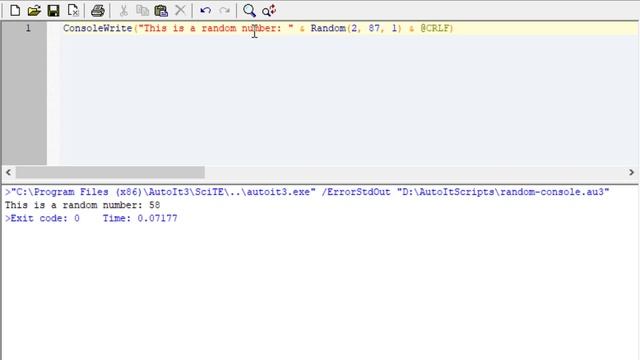This screenshot has height=360, width=640.
Task: Click the number 87 argument
Action: tap(374, 28)
